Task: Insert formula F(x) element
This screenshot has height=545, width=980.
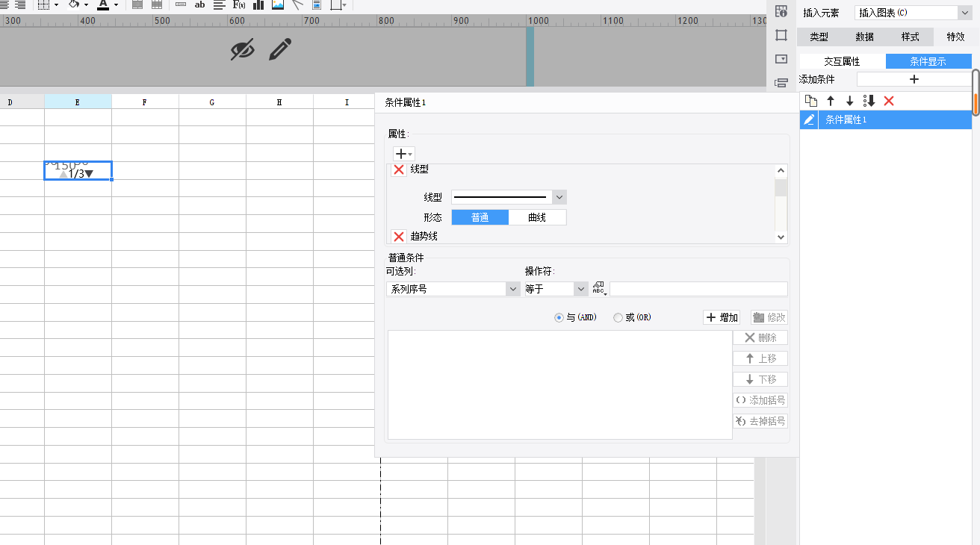Action: 239,4
